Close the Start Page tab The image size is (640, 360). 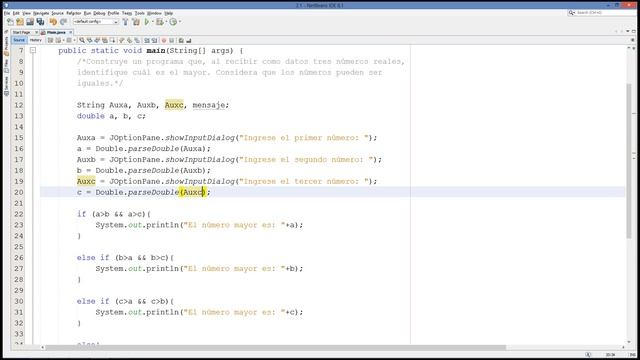click(x=37, y=32)
